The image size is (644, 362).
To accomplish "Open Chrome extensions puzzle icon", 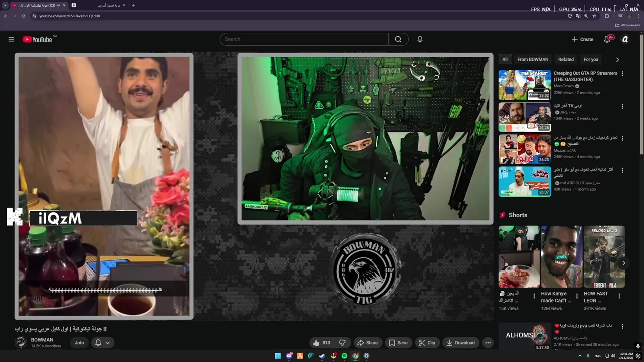I will pos(607,16).
